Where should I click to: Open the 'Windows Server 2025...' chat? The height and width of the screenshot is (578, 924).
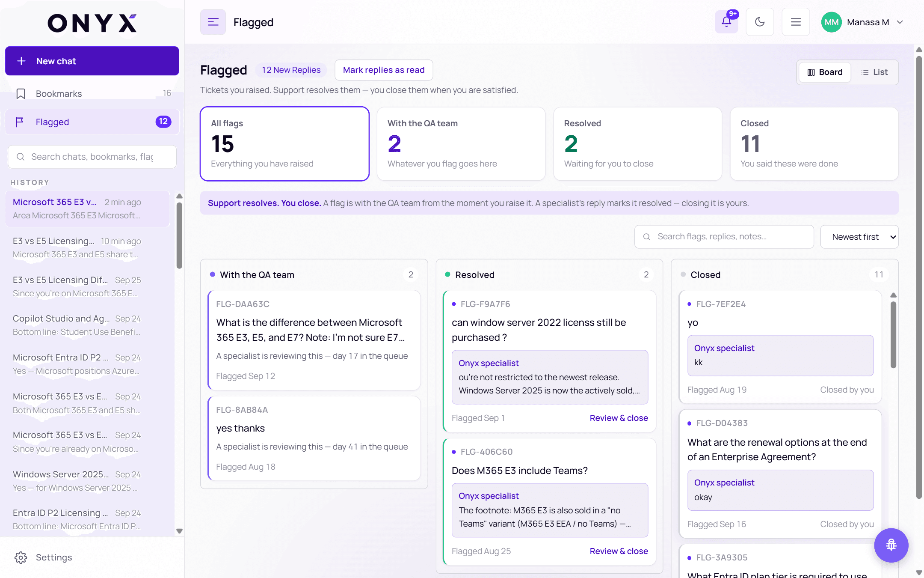pos(87,481)
